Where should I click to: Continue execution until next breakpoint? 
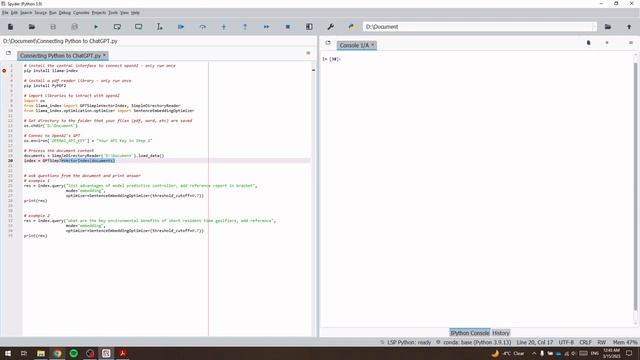click(x=266, y=27)
